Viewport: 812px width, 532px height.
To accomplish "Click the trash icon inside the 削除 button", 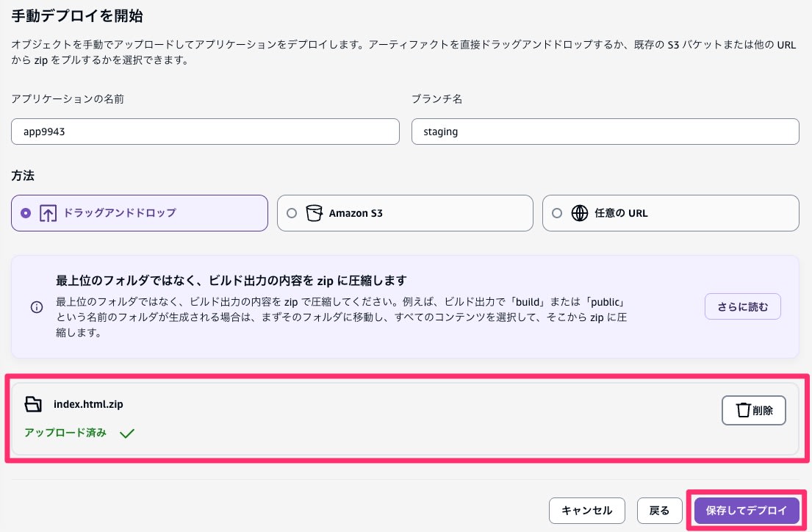I will tap(743, 410).
